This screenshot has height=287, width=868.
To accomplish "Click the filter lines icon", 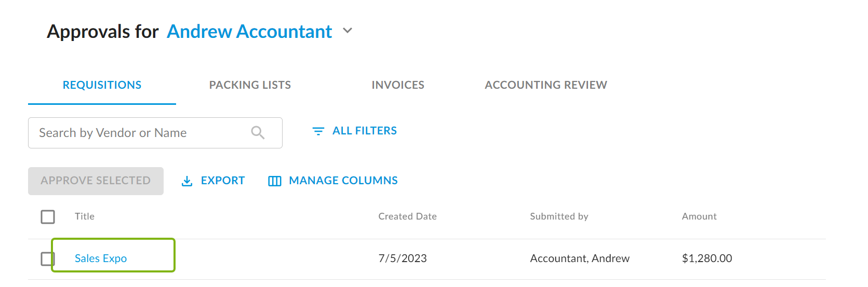I will pyautogui.click(x=318, y=131).
